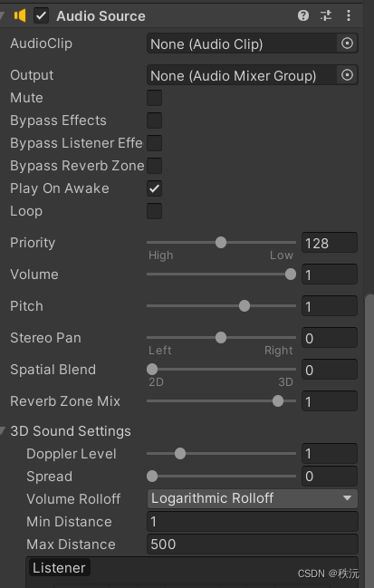Image resolution: width=374 pixels, height=588 pixels.
Task: Select the Listener curve label
Action: pyautogui.click(x=59, y=568)
